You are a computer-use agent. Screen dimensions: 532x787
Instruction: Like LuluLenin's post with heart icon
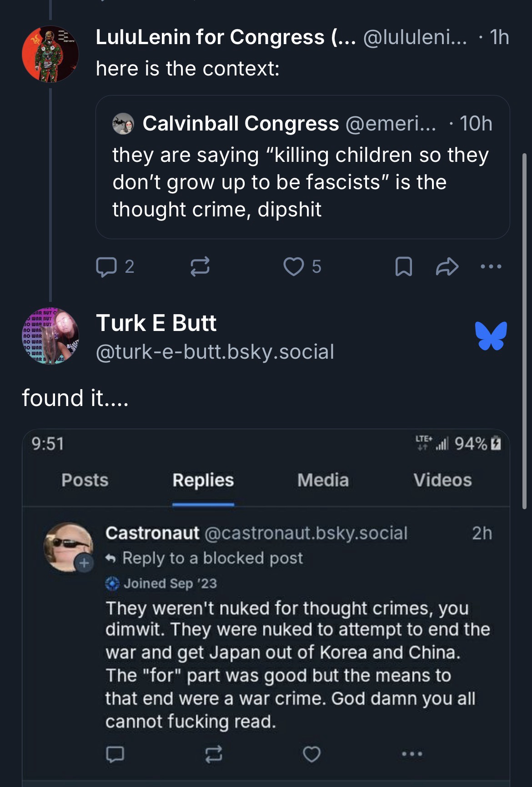pos(293,267)
